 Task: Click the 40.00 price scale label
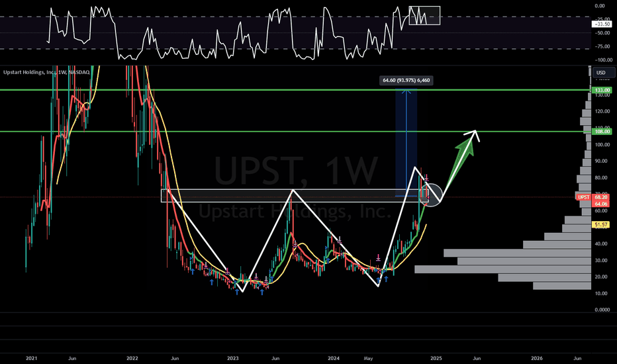(602, 244)
